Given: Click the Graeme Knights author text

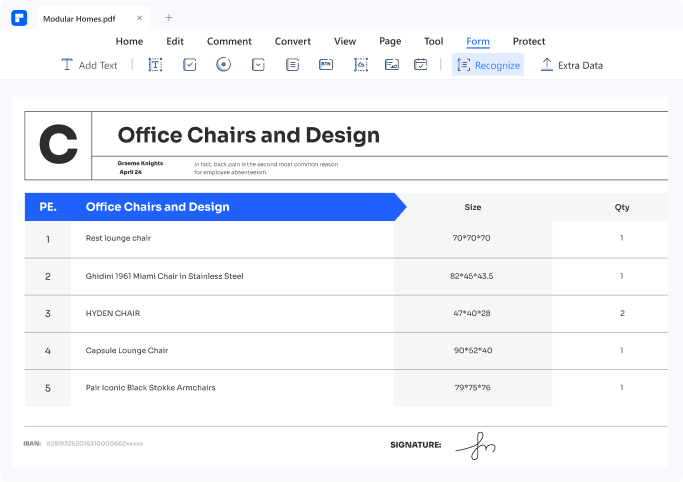Looking at the screenshot, I should click(x=140, y=163).
